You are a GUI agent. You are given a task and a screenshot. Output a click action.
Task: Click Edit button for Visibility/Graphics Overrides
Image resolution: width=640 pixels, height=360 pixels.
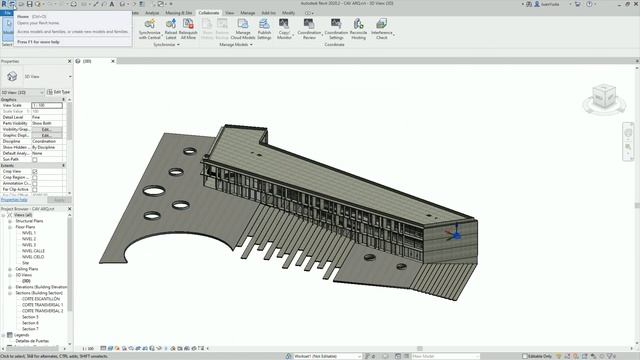pyautogui.click(x=47, y=129)
